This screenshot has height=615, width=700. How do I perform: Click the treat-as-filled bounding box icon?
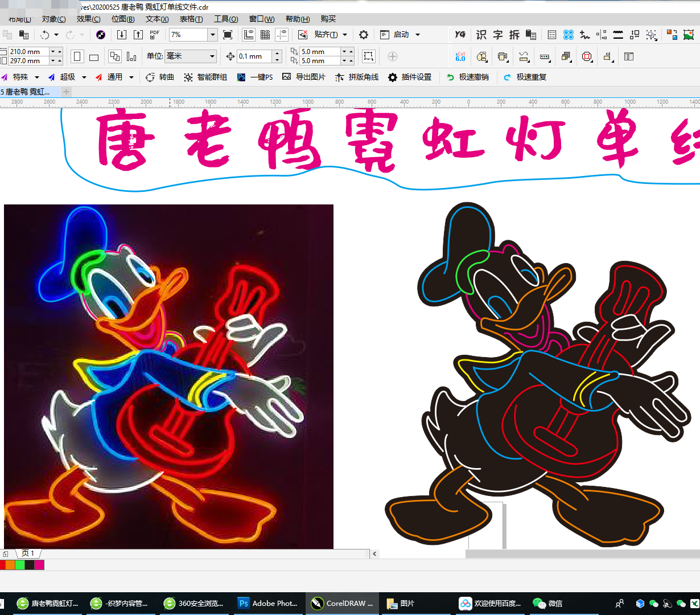(x=369, y=56)
